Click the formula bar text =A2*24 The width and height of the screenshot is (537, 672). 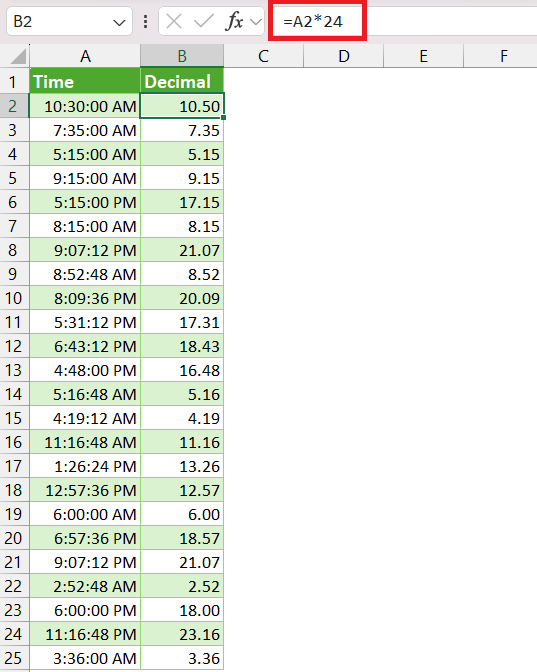click(313, 21)
